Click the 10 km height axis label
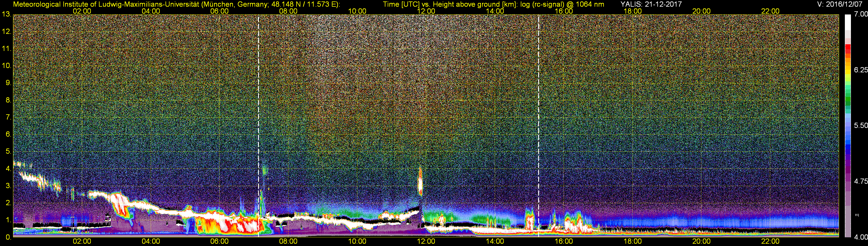868x246 pixels. [x=6, y=66]
